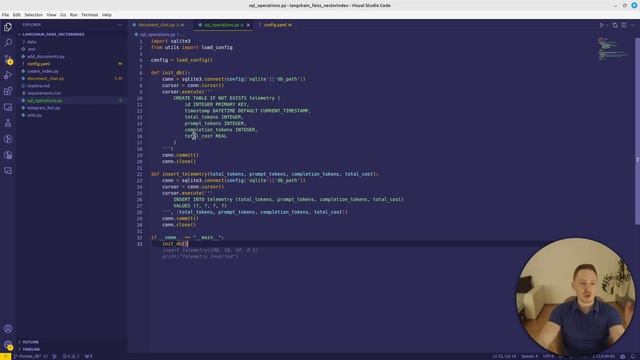Screen dimensions: 640x360
Task: Open the Run menu
Action: pos(73,15)
